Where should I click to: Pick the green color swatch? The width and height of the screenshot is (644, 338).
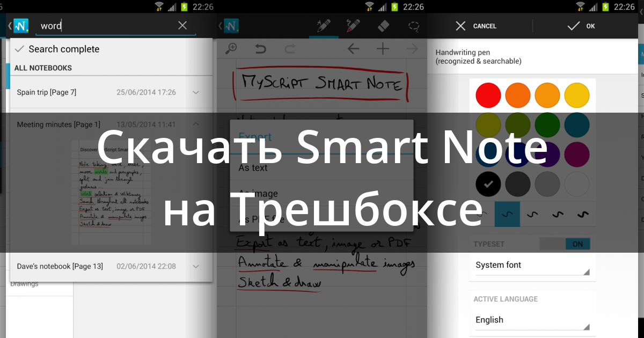coord(547,125)
